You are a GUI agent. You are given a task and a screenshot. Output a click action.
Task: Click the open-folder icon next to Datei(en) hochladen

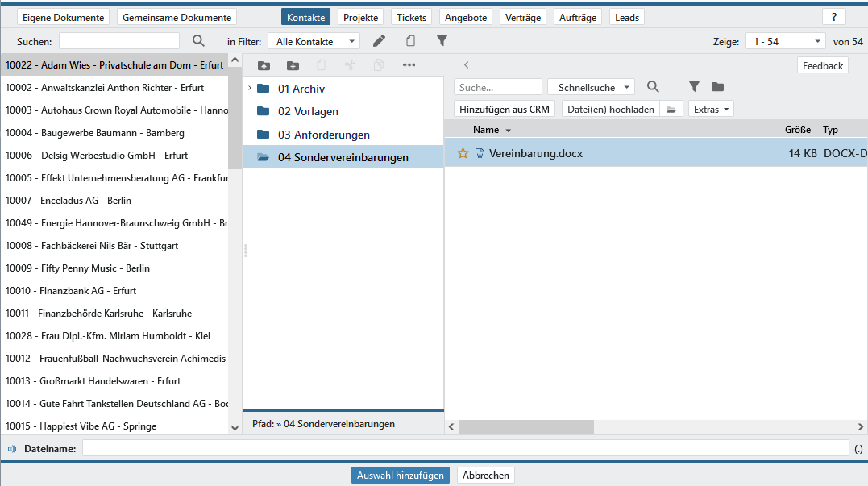click(671, 110)
